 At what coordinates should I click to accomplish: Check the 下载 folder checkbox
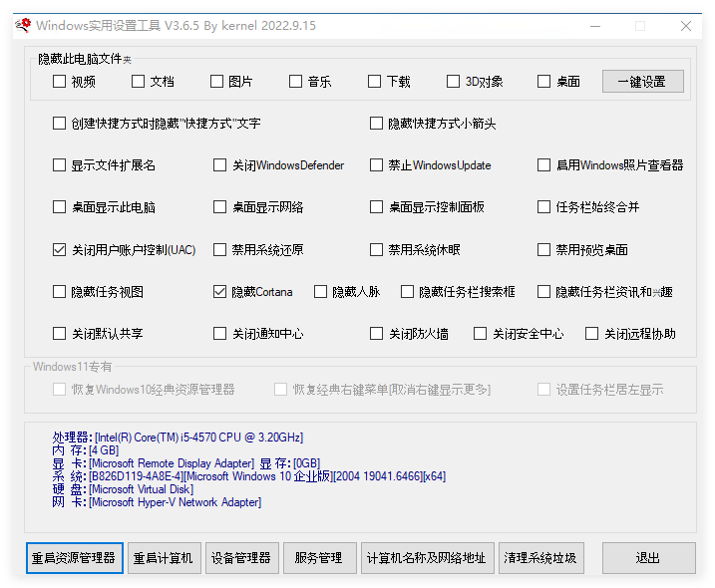pos(374,82)
